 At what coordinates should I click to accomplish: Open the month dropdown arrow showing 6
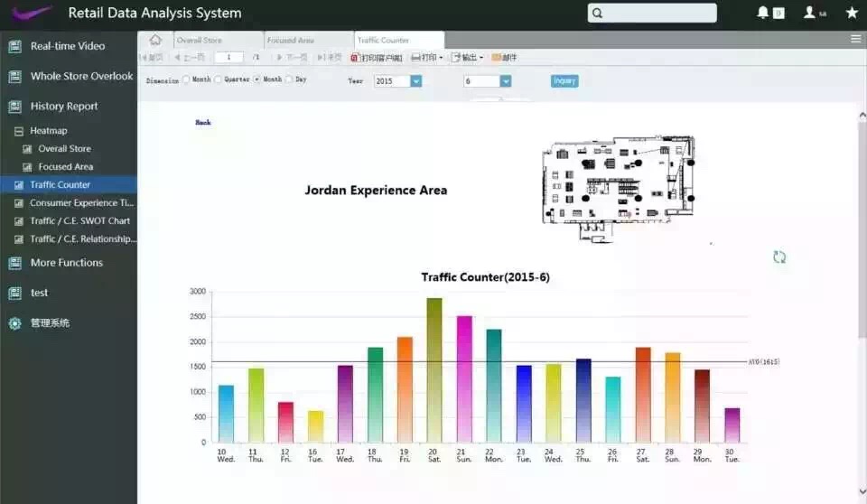(x=506, y=81)
